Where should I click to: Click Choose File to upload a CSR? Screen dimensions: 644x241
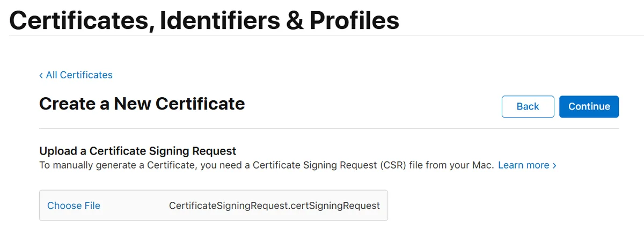(74, 206)
